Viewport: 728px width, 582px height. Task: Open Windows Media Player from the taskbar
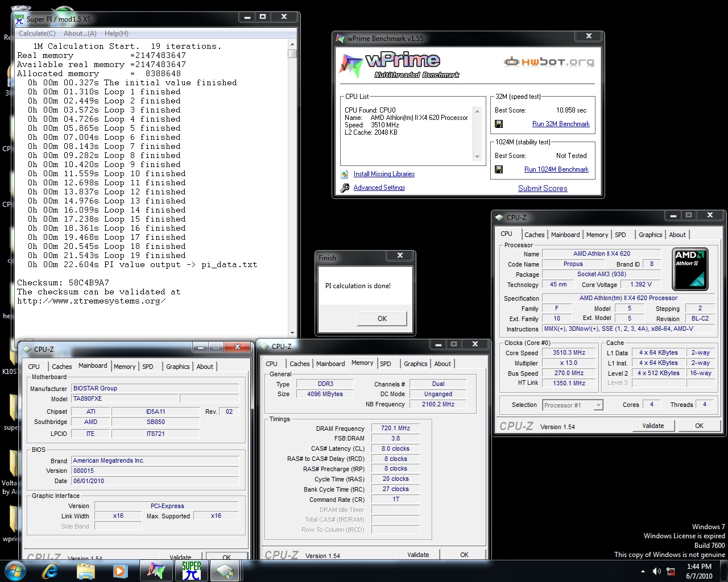coord(120,571)
